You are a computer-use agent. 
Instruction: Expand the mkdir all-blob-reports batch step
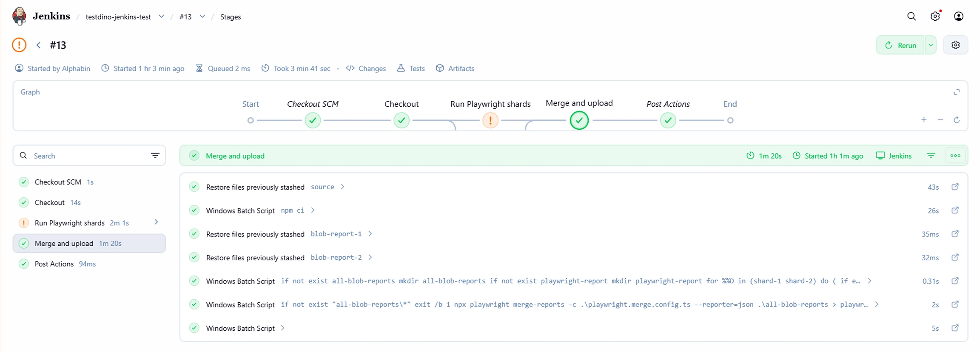pos(869,281)
